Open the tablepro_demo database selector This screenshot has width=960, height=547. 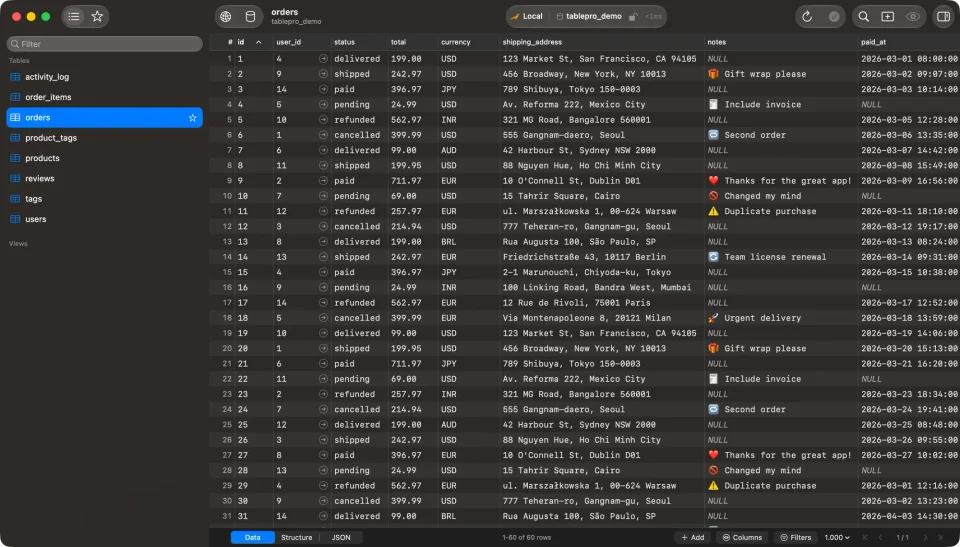589,17
